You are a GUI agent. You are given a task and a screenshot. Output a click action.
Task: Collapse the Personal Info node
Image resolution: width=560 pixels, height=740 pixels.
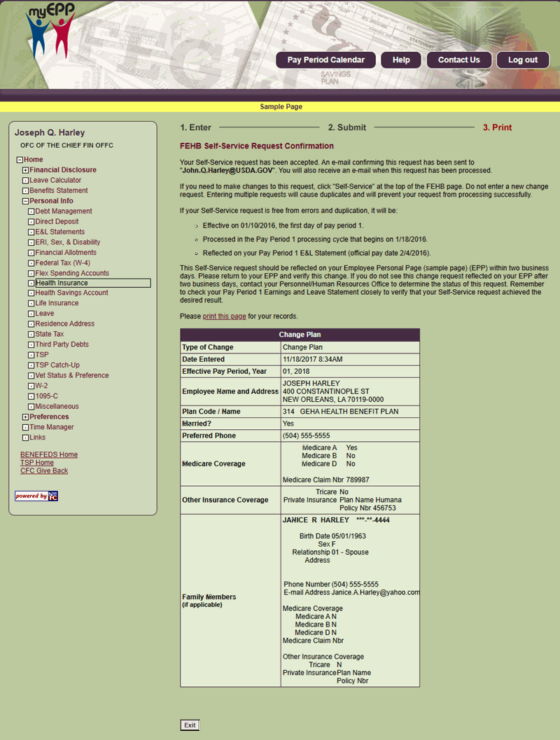tap(25, 202)
